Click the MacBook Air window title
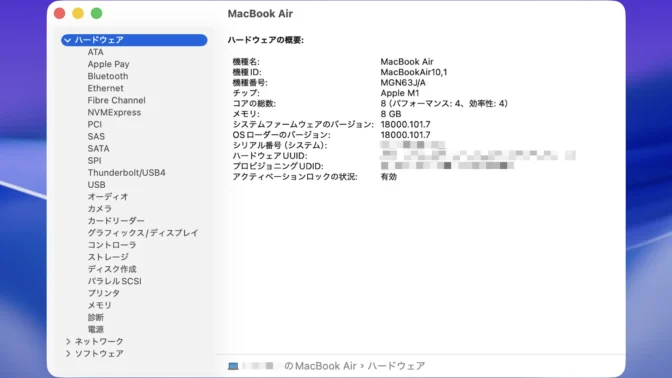Image resolution: width=672 pixels, height=378 pixels. [x=260, y=14]
